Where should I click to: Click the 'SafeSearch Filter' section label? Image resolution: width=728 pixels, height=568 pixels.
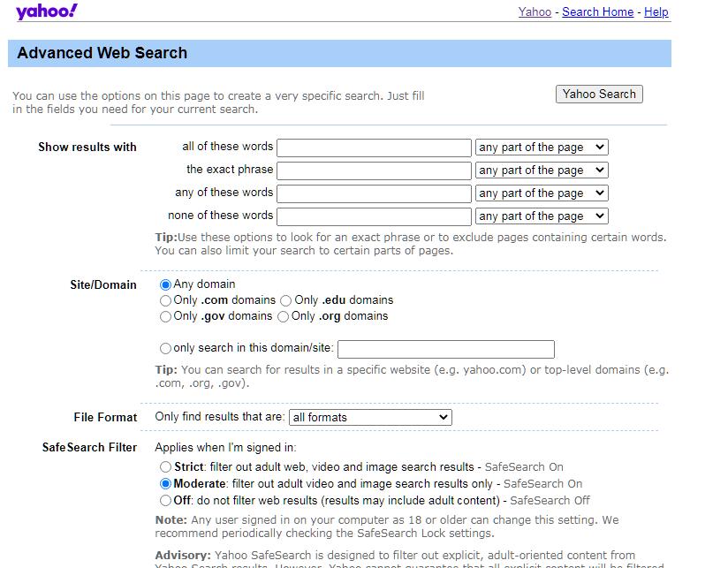click(x=89, y=447)
